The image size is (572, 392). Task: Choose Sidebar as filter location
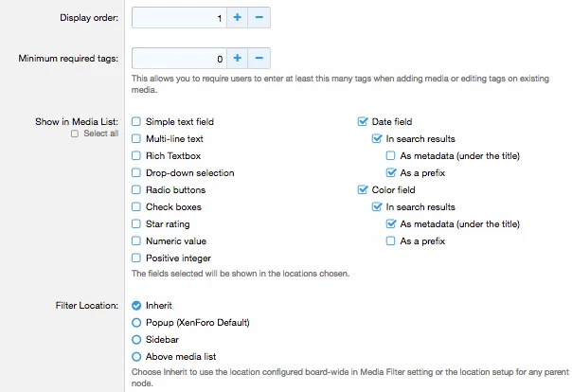click(136, 340)
